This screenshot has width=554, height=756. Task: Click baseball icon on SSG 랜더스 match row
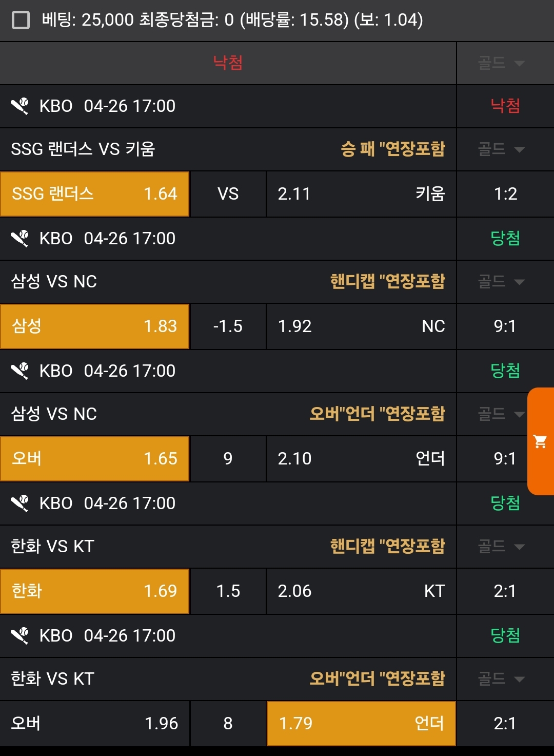coord(20,106)
